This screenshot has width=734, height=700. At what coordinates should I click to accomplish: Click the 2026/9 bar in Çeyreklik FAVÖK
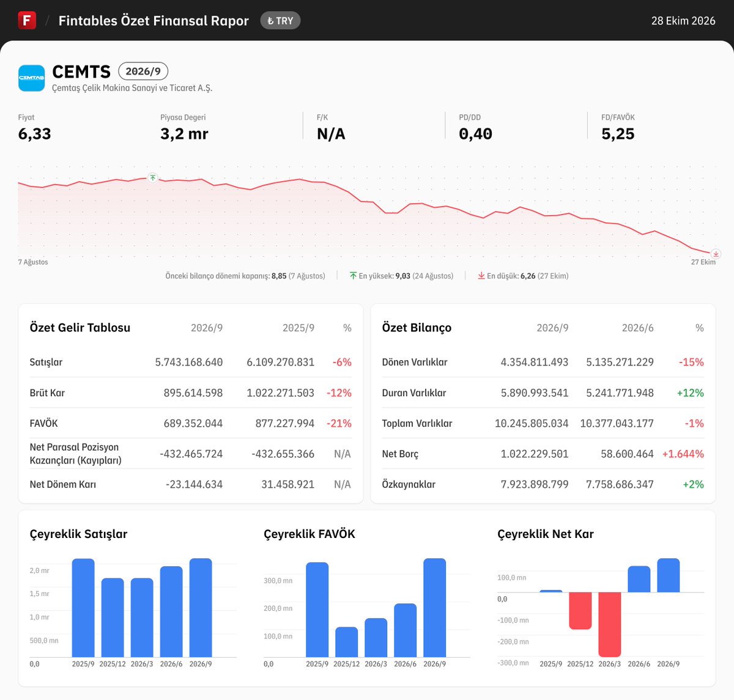(x=435, y=608)
